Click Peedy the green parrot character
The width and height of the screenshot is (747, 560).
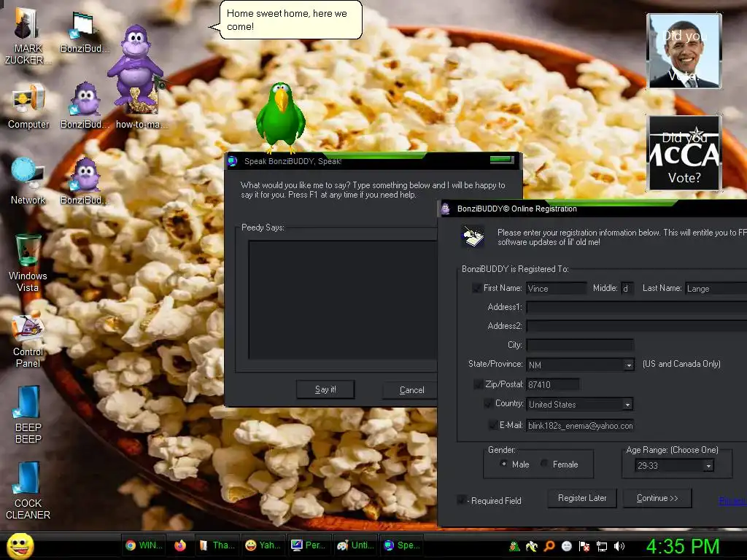click(281, 117)
